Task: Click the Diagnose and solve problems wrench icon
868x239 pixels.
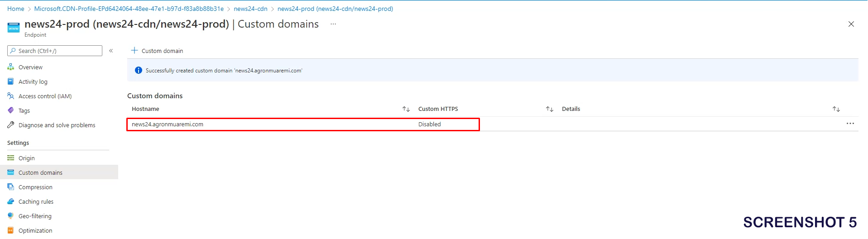Action: click(11, 125)
